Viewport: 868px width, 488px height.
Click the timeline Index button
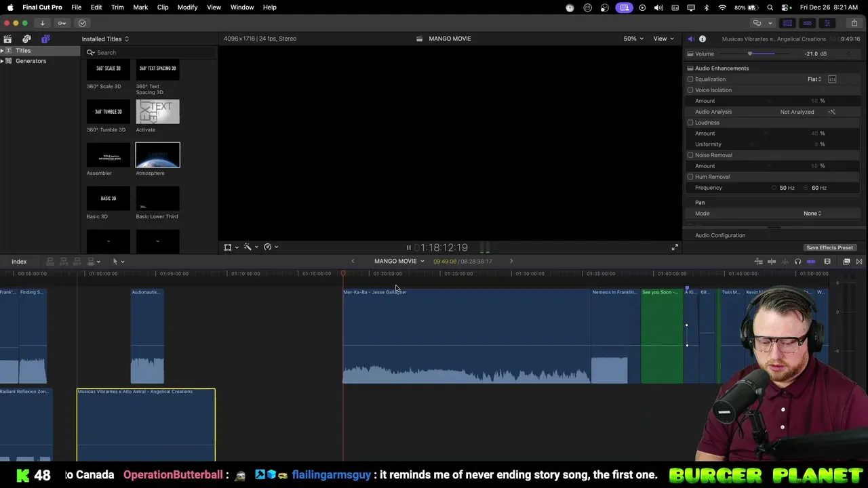[19, 262]
